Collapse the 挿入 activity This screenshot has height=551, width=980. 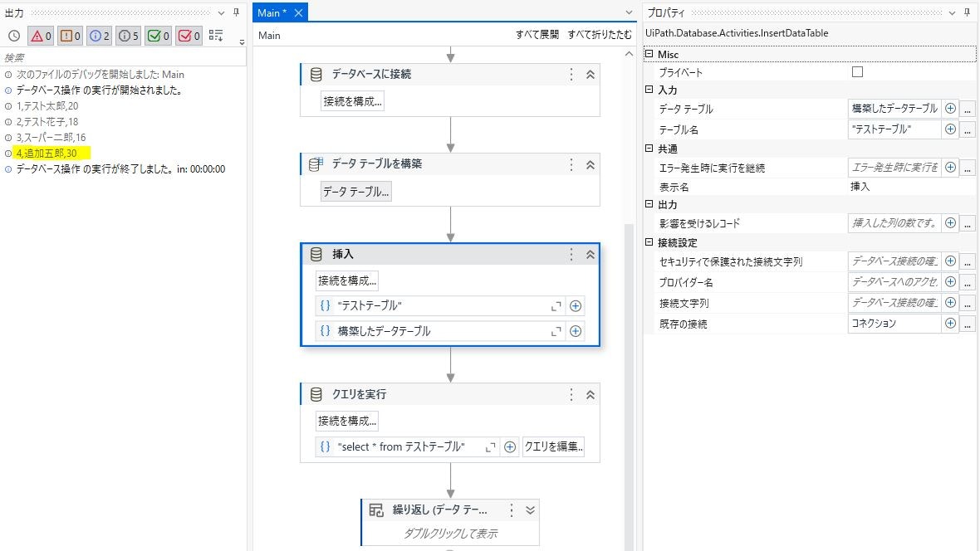click(590, 254)
